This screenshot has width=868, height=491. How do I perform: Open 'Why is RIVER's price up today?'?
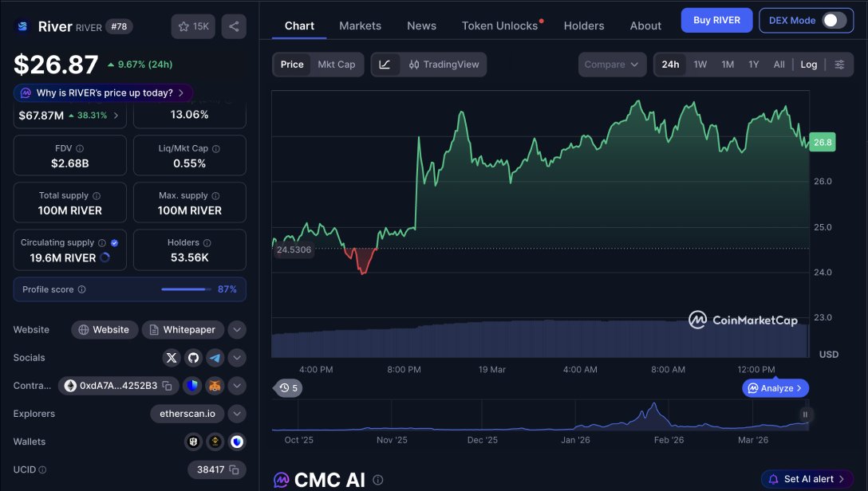(x=104, y=93)
